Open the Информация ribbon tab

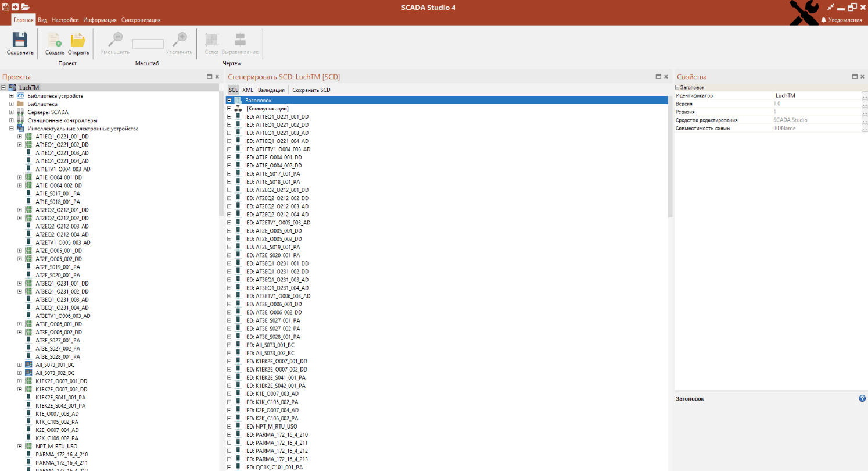pyautogui.click(x=100, y=20)
